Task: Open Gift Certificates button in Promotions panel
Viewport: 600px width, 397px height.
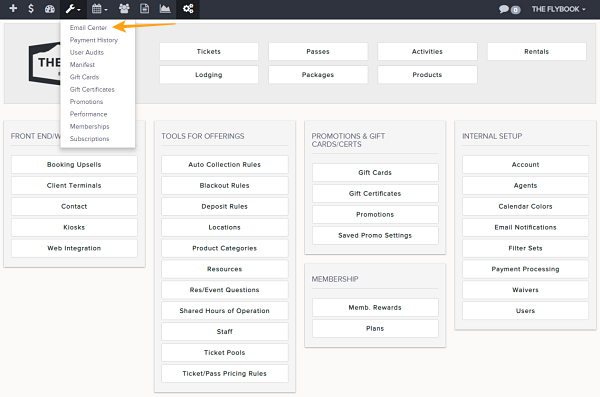Action: coord(375,194)
